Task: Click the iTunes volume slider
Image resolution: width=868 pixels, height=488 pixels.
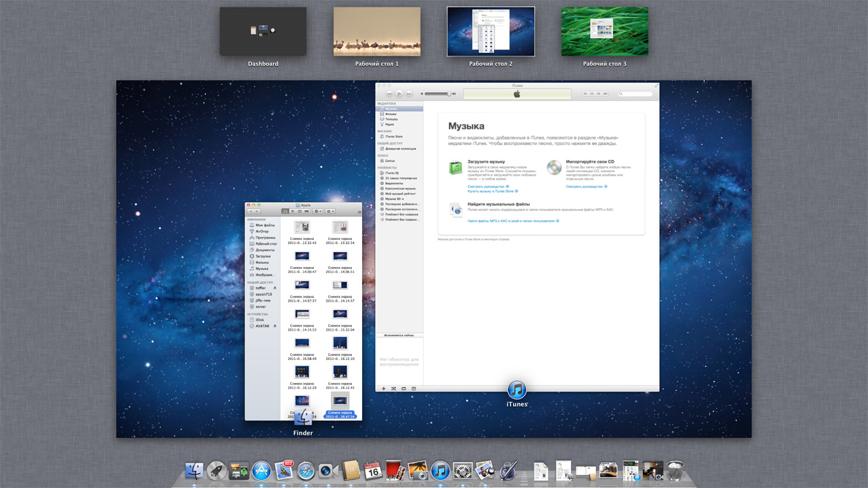Action: pos(439,94)
